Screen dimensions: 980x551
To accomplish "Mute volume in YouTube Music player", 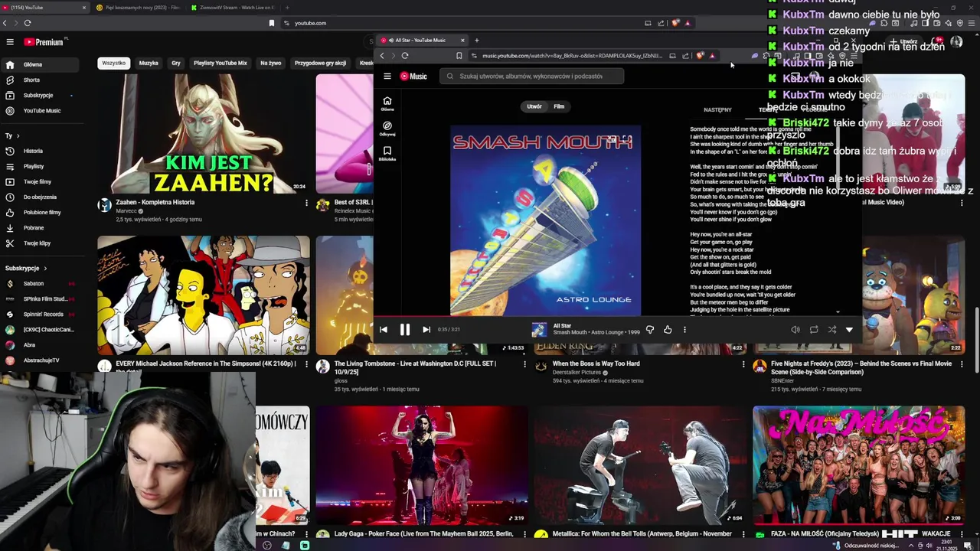I will click(795, 330).
